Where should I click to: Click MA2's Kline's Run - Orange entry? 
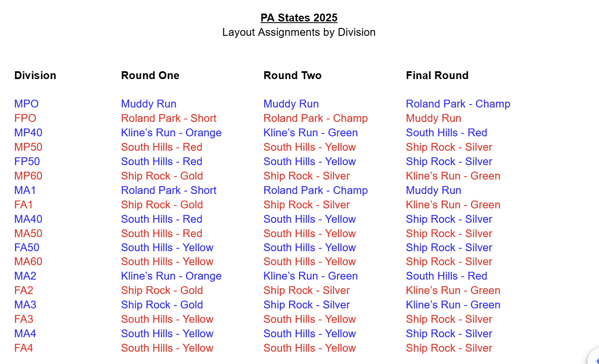point(171,276)
